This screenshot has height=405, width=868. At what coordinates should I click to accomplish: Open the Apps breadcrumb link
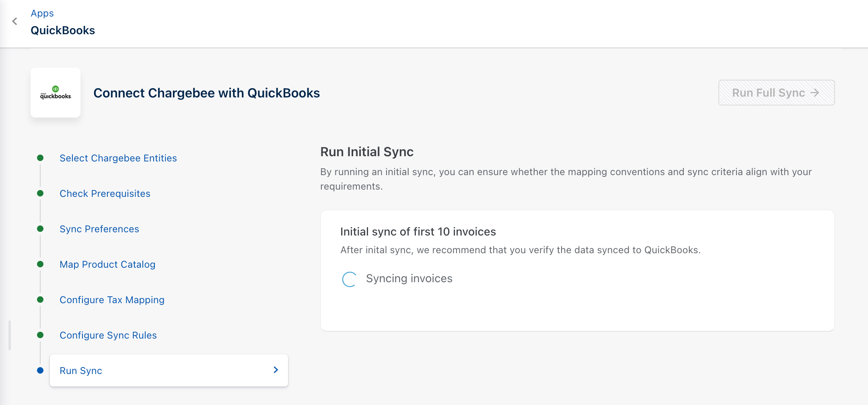42,13
